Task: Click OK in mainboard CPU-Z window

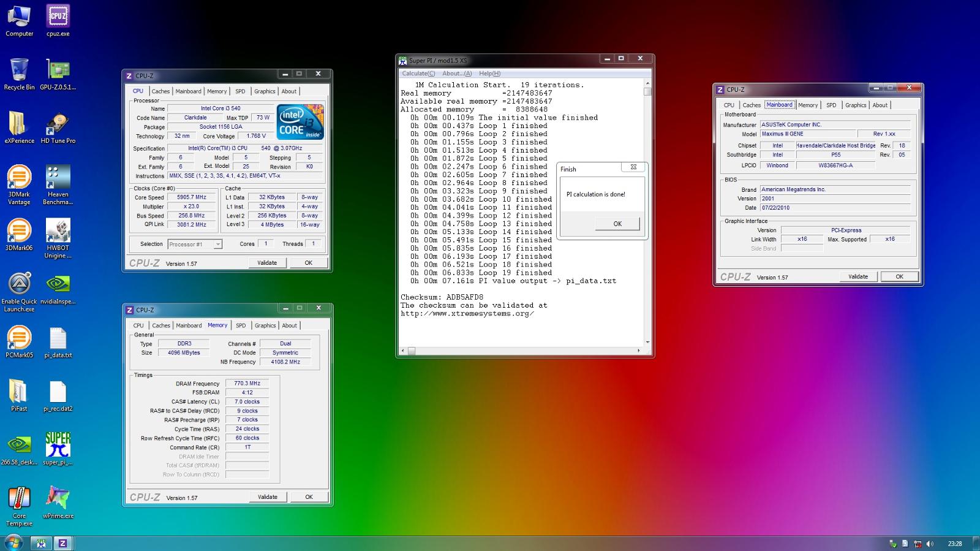Action: point(899,276)
